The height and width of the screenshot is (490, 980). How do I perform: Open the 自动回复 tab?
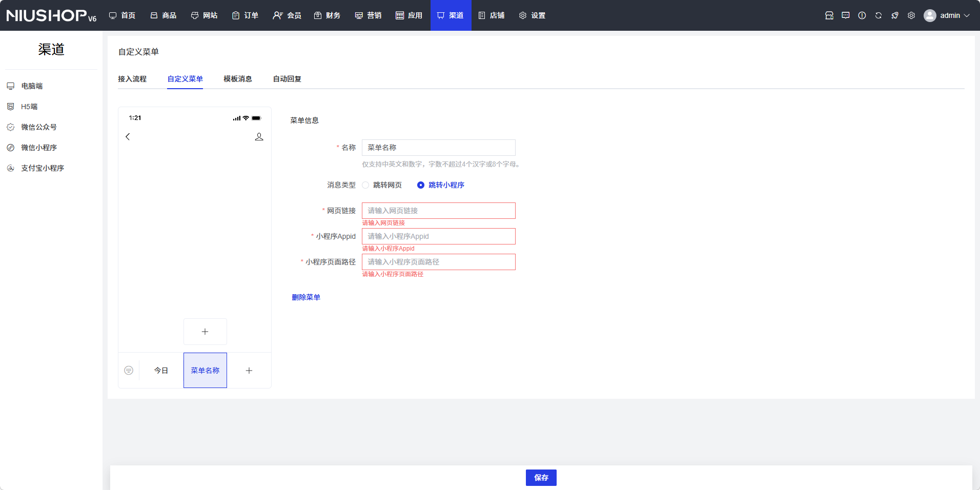click(x=287, y=79)
